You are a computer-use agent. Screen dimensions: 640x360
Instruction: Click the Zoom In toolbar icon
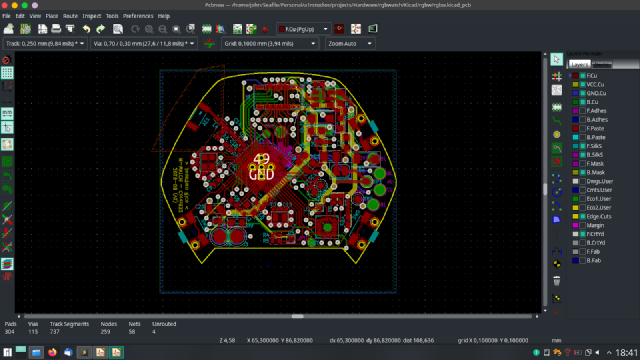149,29
